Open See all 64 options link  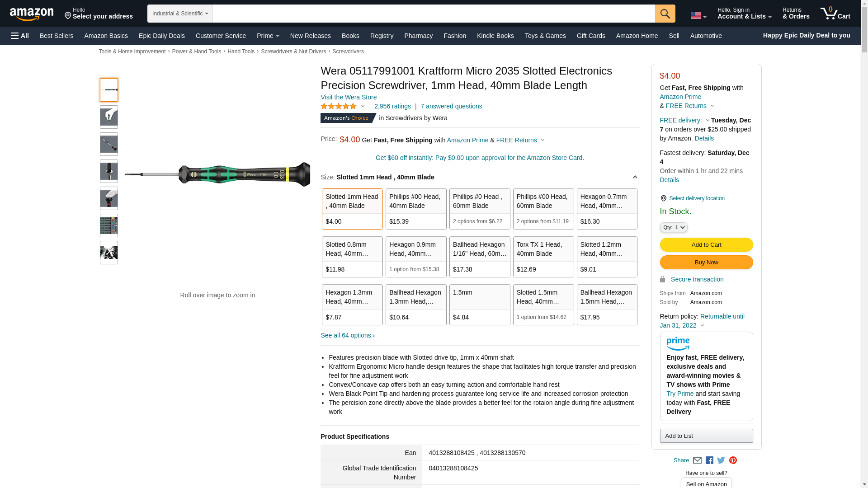click(x=347, y=335)
